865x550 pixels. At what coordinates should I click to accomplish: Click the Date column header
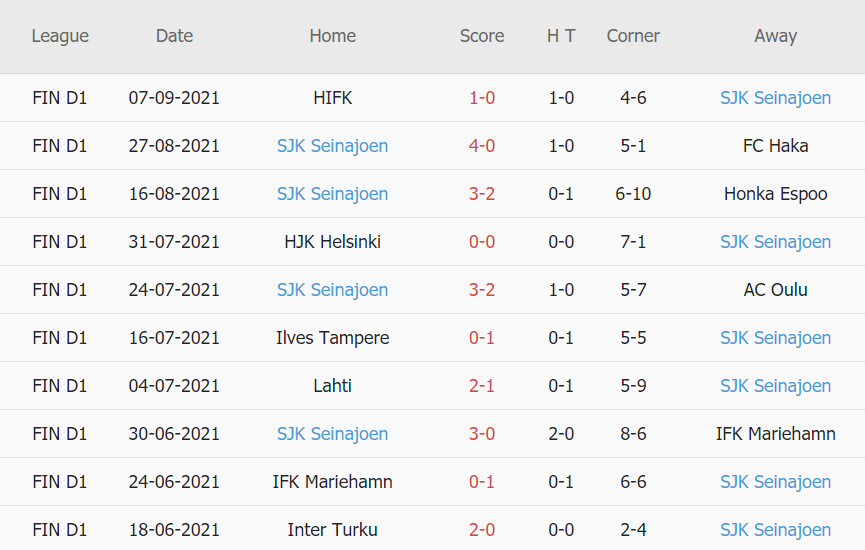coord(174,36)
